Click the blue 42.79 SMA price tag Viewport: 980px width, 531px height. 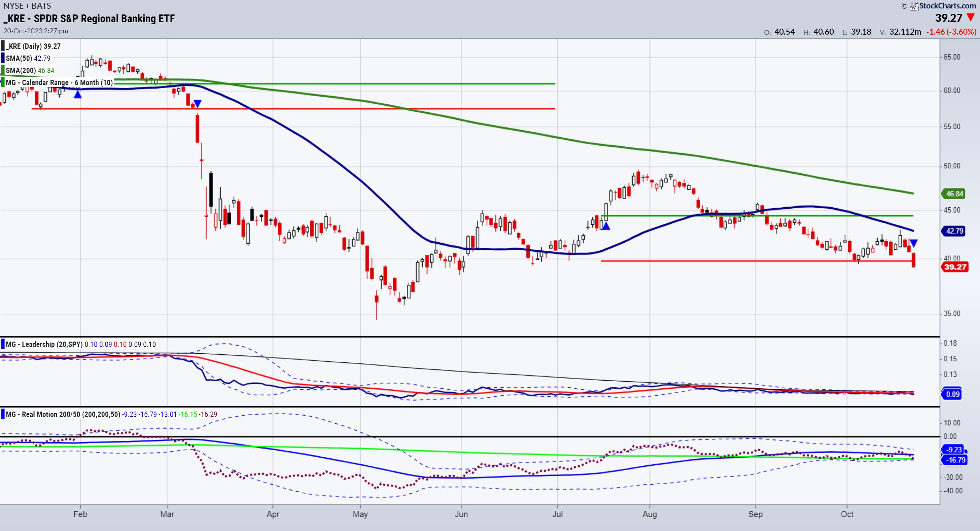(x=954, y=231)
